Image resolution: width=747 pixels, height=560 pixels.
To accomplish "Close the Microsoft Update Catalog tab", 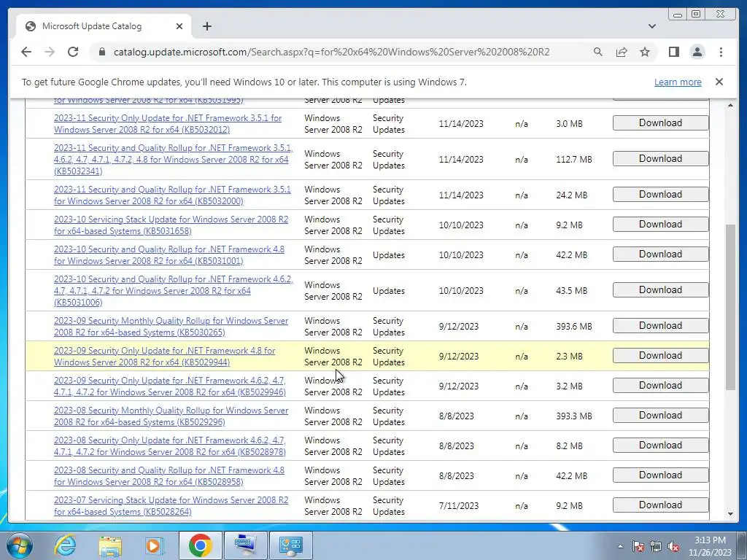I will 179,26.
